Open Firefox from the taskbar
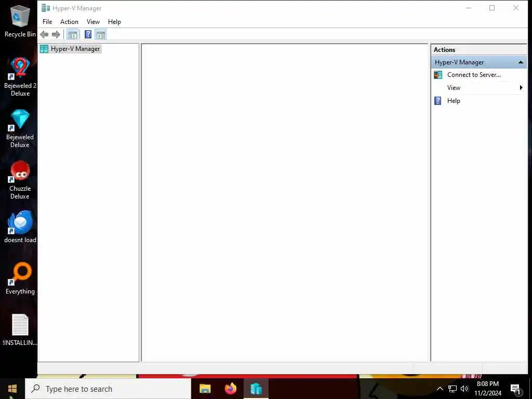Screen dimensions: 532x399 231,389
